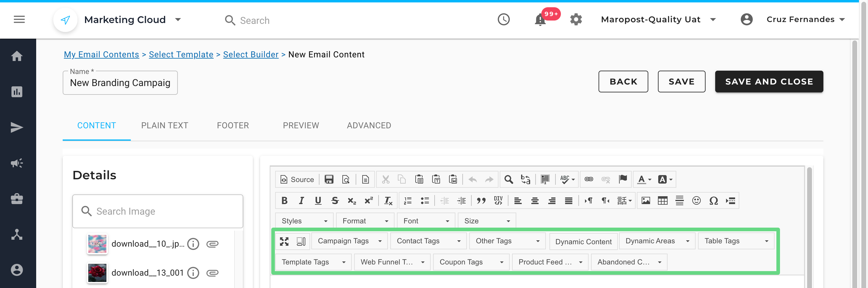This screenshot has width=868, height=288.
Task: Expand the Other Tags dropdown
Action: [507, 241]
